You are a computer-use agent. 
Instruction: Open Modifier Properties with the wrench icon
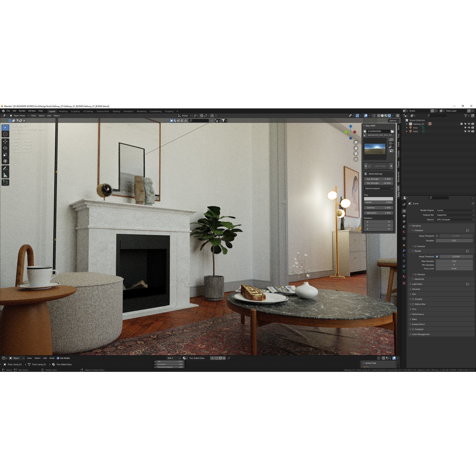[404, 250]
